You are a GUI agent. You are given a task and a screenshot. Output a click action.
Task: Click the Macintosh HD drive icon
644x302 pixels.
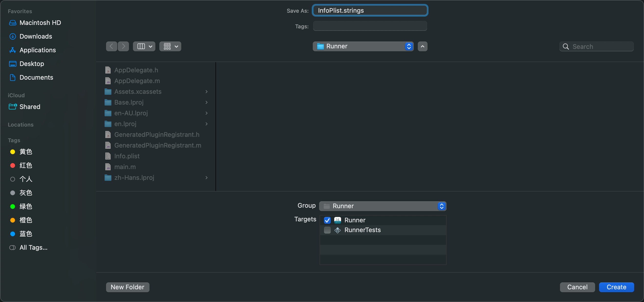pos(12,23)
